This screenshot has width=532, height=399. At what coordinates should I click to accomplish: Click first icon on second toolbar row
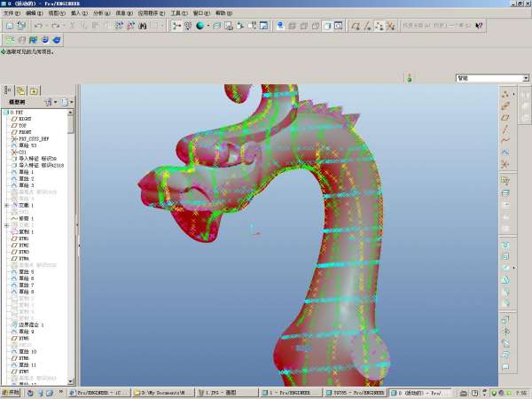10,40
